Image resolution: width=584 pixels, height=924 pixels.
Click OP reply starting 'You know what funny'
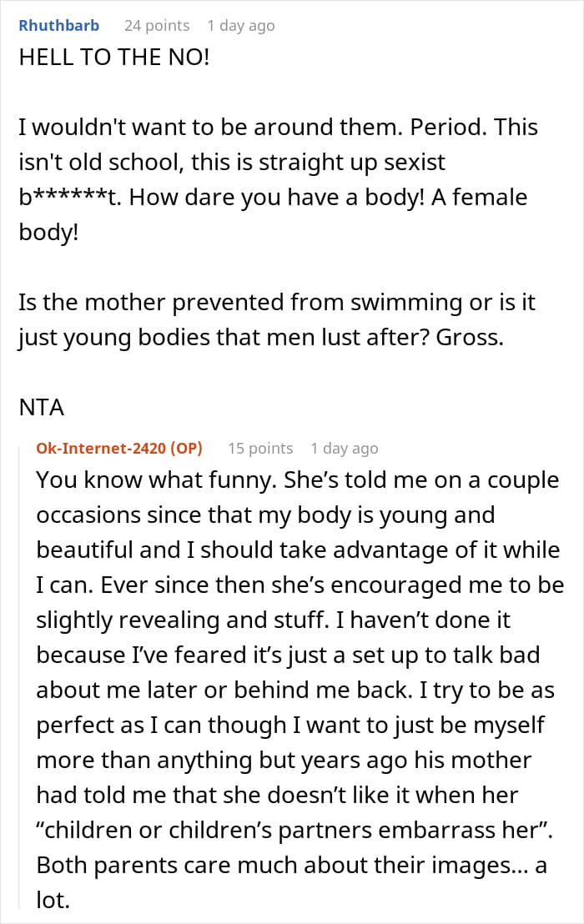300,690
